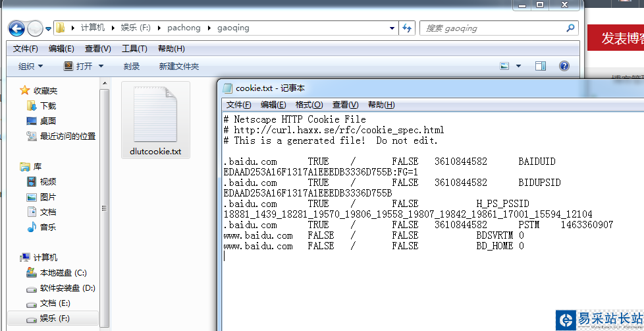Image resolution: width=644 pixels, height=331 pixels.
Task: Open Explorer 工具(T) menu
Action: (x=134, y=49)
